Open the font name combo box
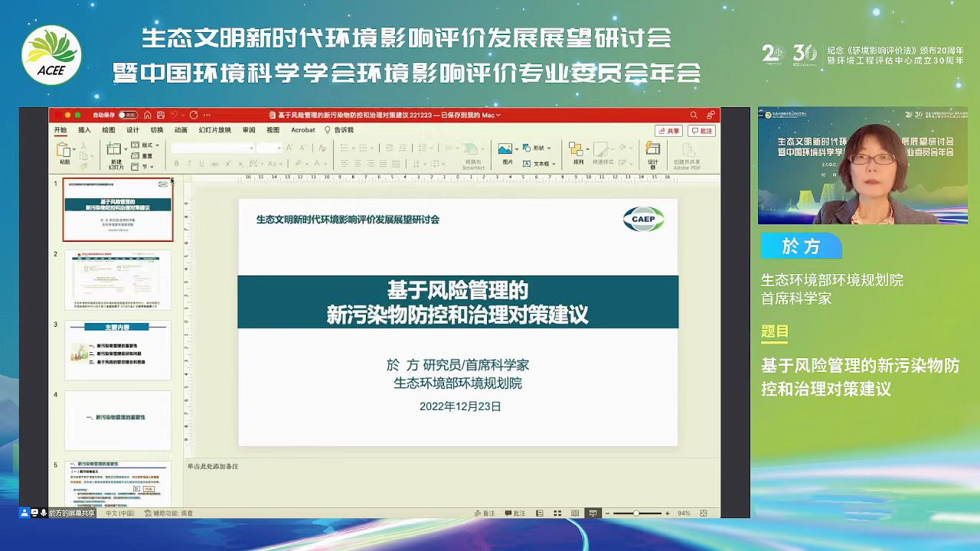 point(213,148)
